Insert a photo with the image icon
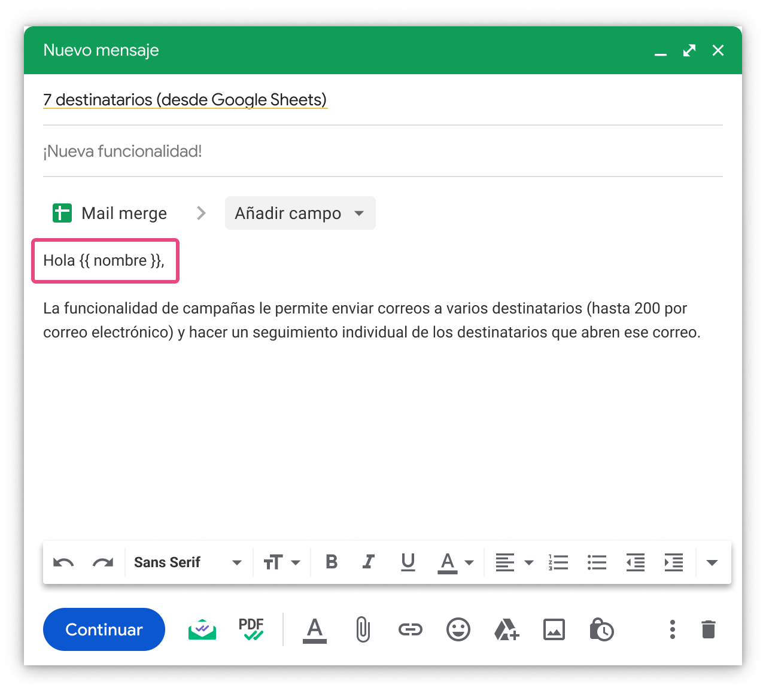 (554, 629)
